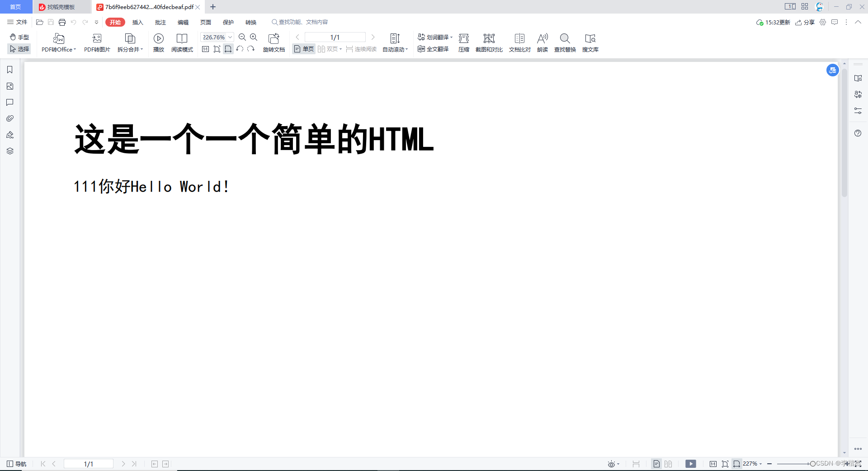Click the 分享 share button
This screenshot has width=868, height=471.
(x=805, y=22)
